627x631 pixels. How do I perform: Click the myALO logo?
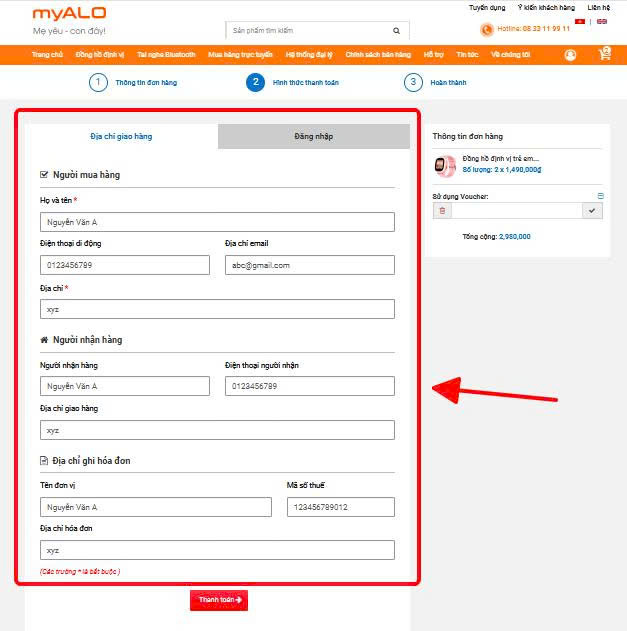[x=69, y=14]
